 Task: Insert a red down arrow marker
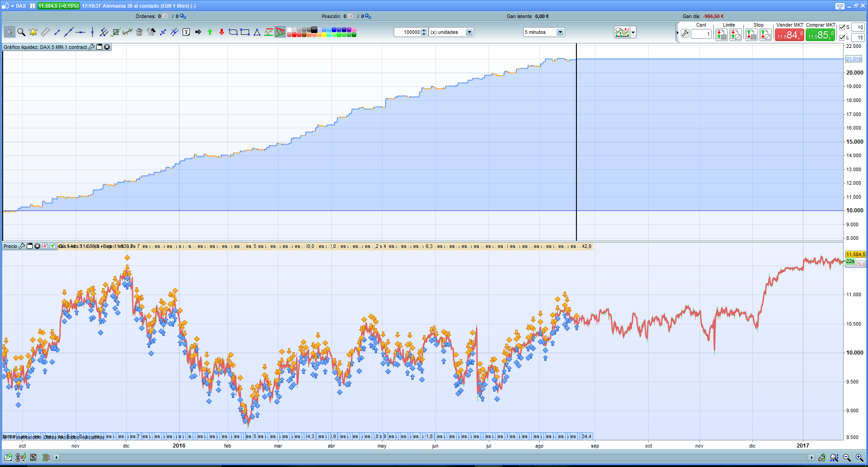pyautogui.click(x=222, y=32)
